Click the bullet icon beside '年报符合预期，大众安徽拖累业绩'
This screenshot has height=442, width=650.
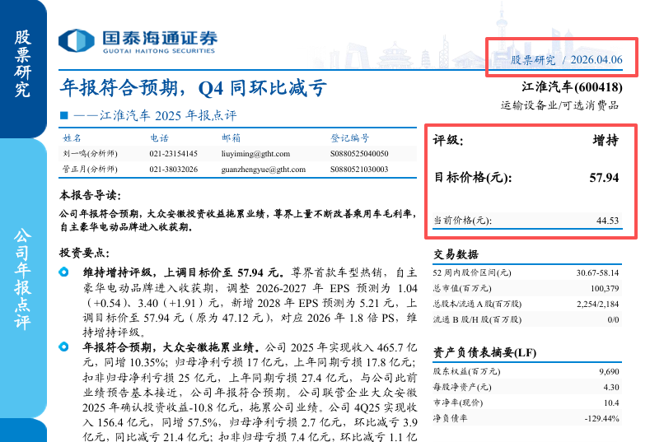click(x=64, y=347)
